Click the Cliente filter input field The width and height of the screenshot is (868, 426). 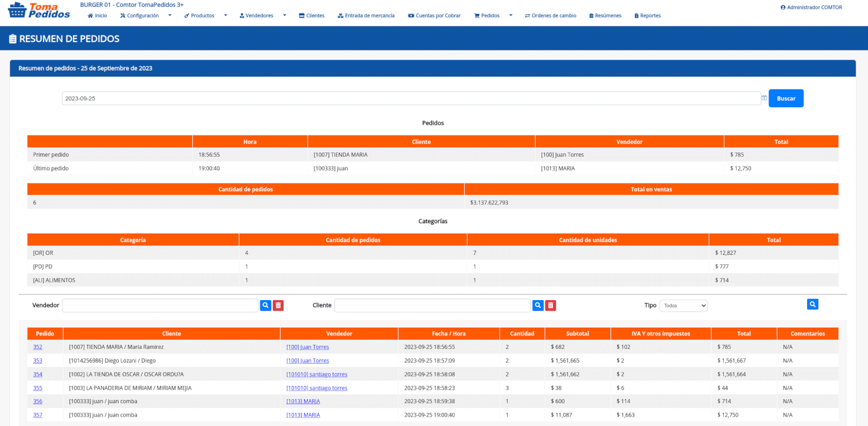(433, 305)
